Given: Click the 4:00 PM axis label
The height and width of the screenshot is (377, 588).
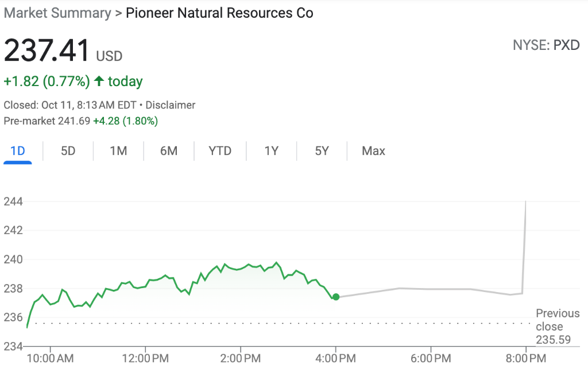Looking at the screenshot, I should pyautogui.click(x=335, y=358).
